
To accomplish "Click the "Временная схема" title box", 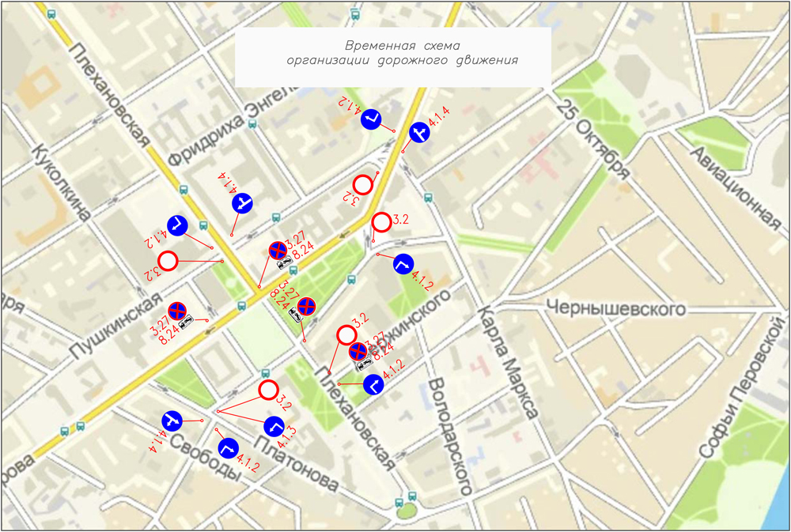I will (392, 57).
